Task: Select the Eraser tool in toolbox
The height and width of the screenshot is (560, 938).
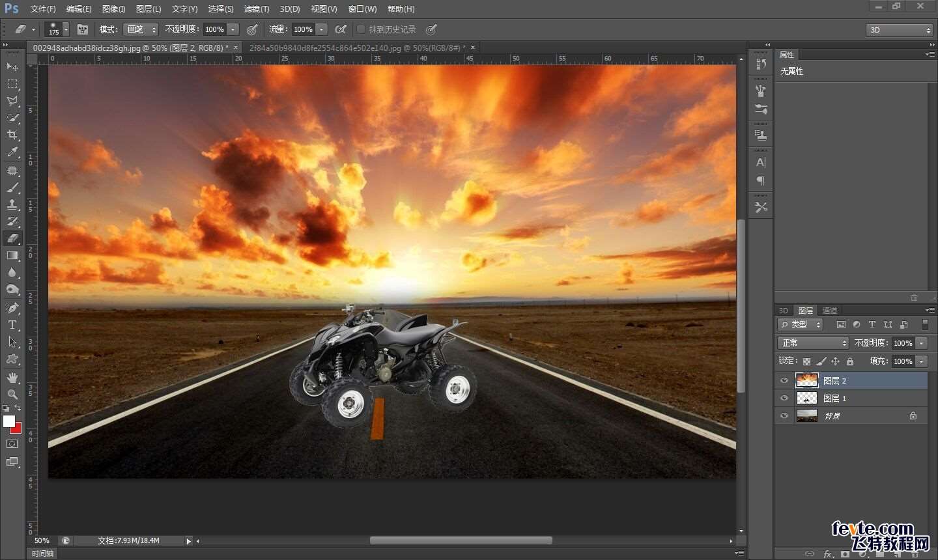Action: coord(12,238)
